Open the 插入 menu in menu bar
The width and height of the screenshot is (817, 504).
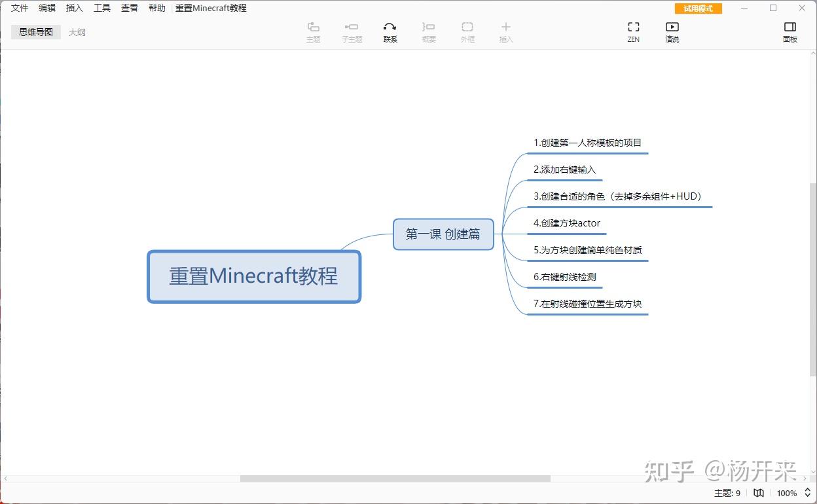point(74,8)
